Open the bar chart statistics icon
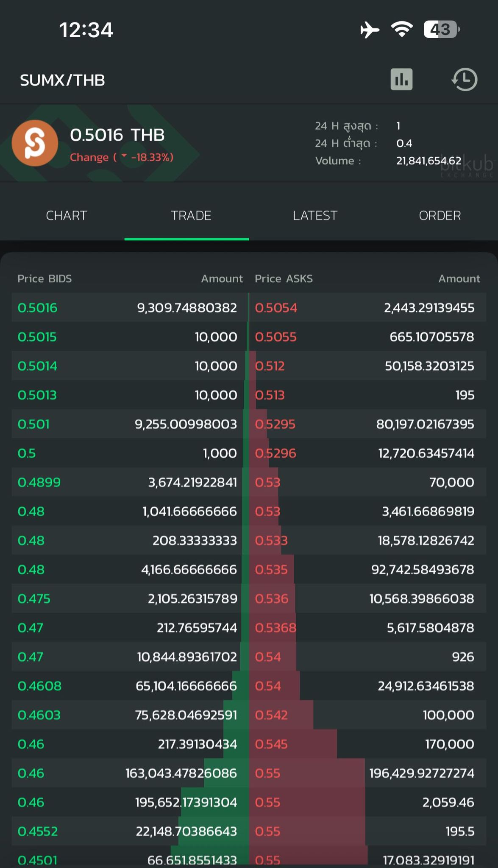The width and height of the screenshot is (498, 868). point(401,80)
